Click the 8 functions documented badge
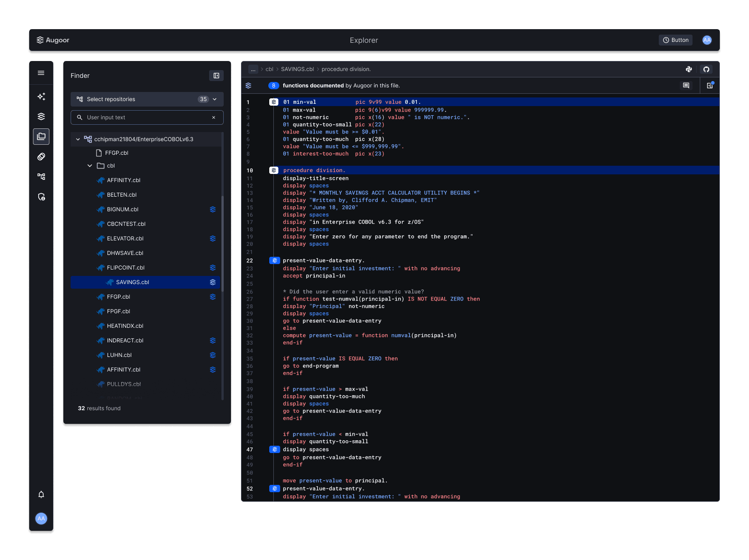 (273, 86)
